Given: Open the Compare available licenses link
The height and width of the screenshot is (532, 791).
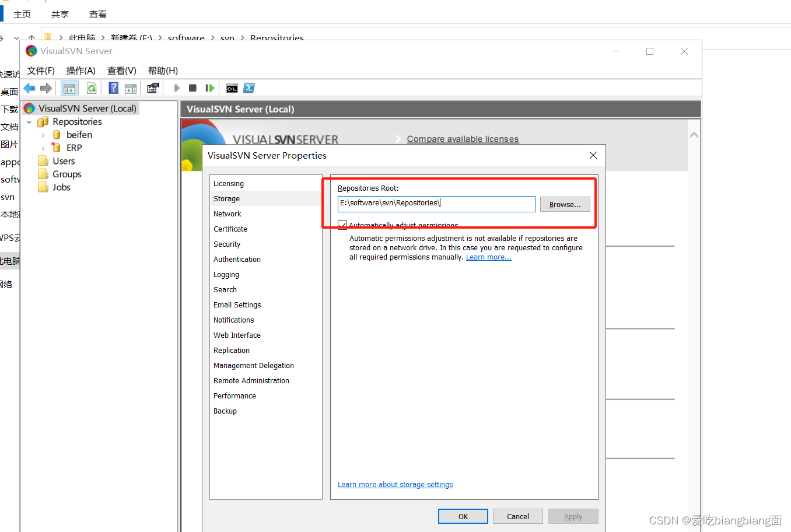Looking at the screenshot, I should 463,139.
